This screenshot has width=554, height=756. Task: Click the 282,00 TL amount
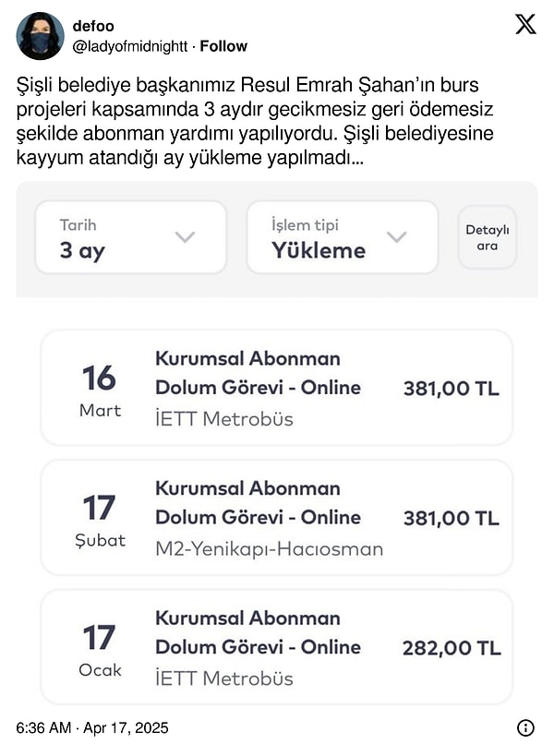tap(452, 648)
